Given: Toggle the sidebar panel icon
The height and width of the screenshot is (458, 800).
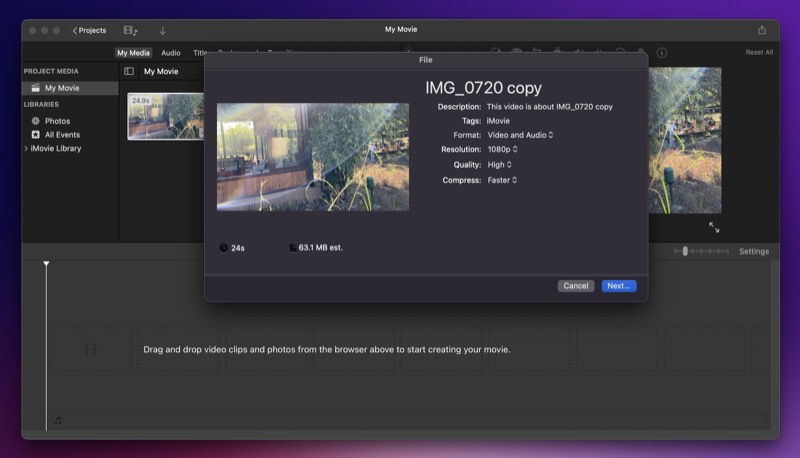Looking at the screenshot, I should pyautogui.click(x=129, y=72).
